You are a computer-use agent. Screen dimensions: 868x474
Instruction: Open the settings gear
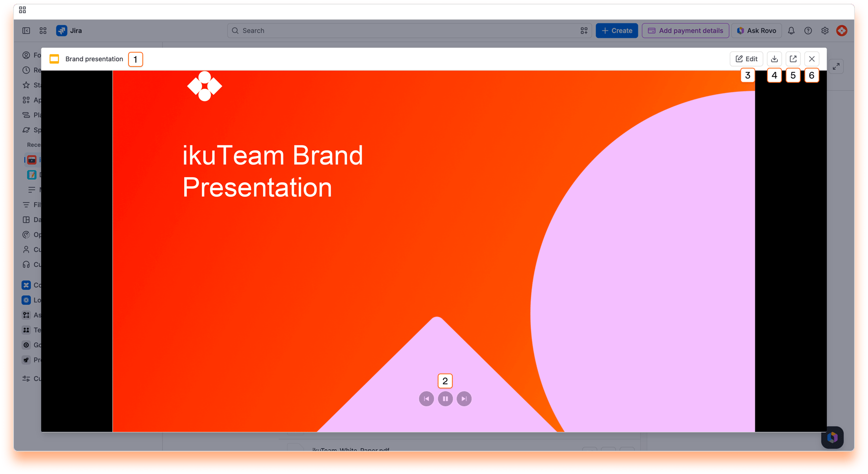pyautogui.click(x=825, y=30)
